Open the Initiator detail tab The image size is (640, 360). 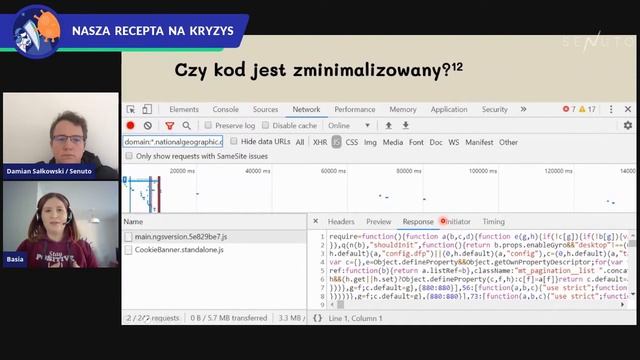[x=458, y=222]
